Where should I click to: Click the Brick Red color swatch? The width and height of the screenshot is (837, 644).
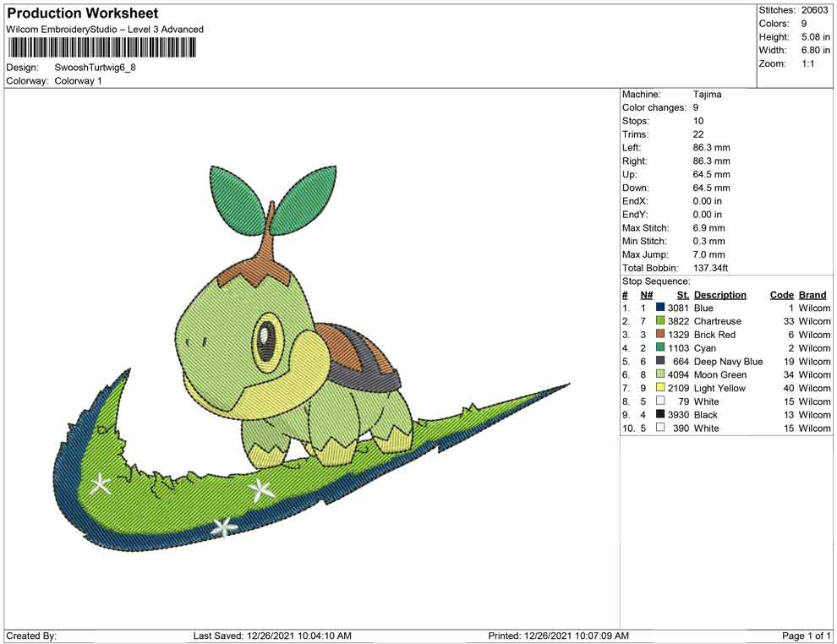tap(660, 334)
